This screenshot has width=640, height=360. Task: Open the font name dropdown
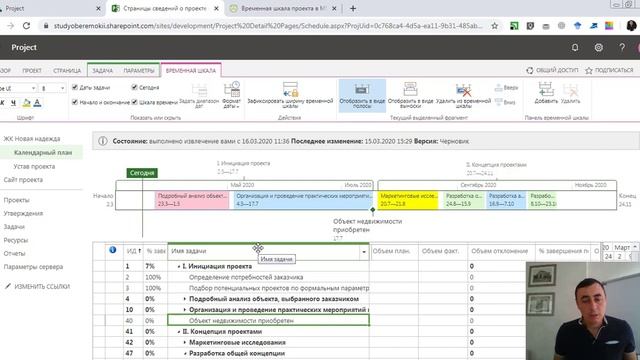click(x=33, y=88)
